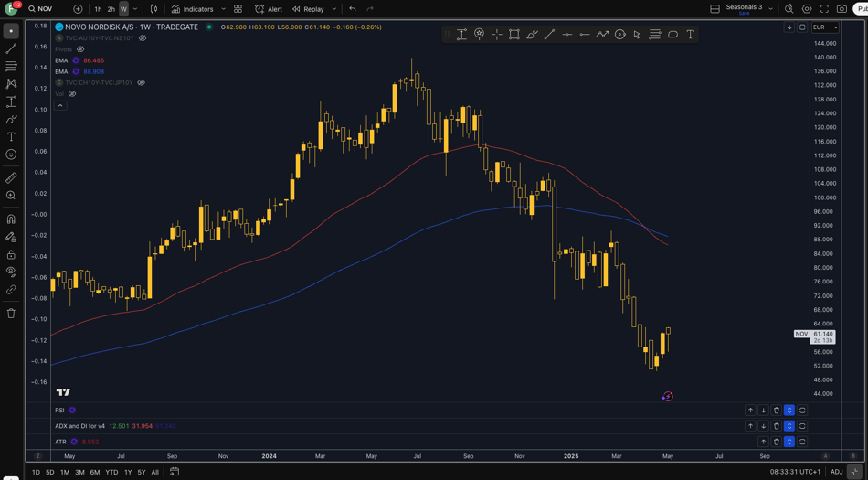The image size is (868, 480).
Task: Choose the Horizontal Ray tool in favorites toolbar
Action: [x=585, y=35]
